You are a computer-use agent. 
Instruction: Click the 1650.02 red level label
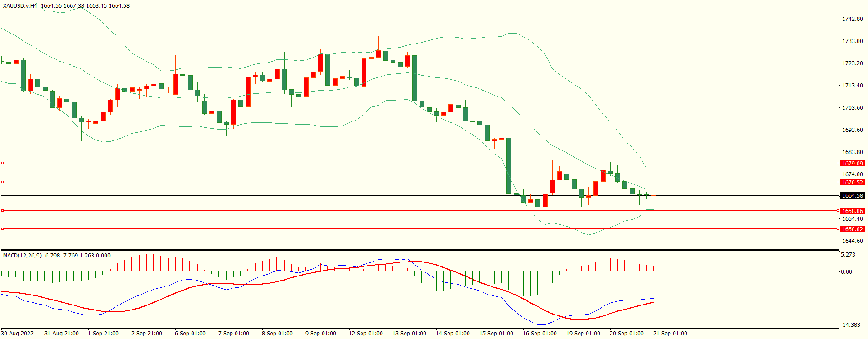tap(852, 229)
